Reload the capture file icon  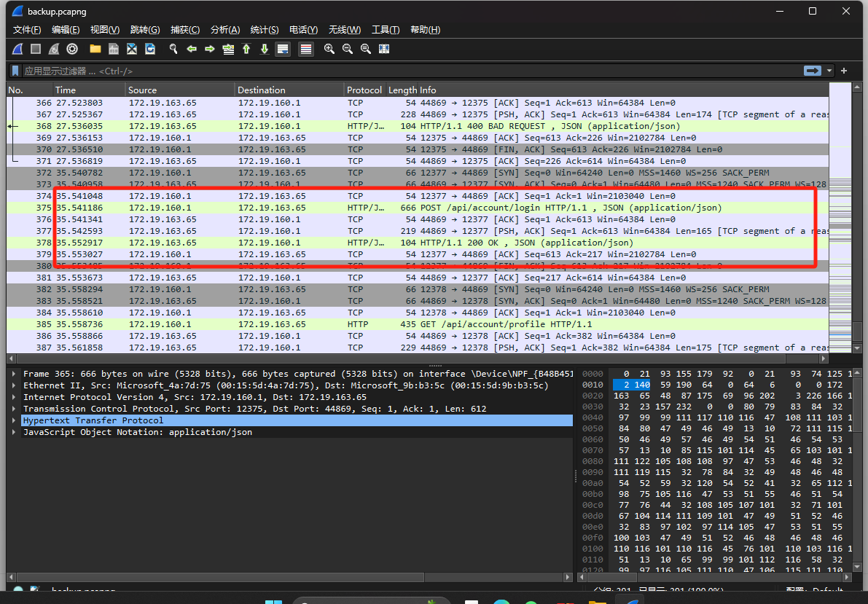150,49
